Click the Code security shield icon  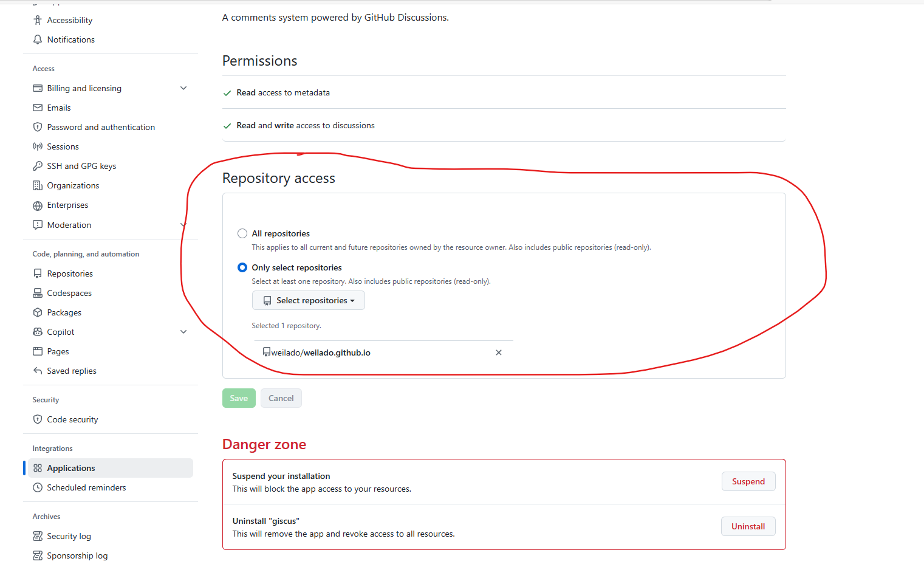click(x=38, y=419)
